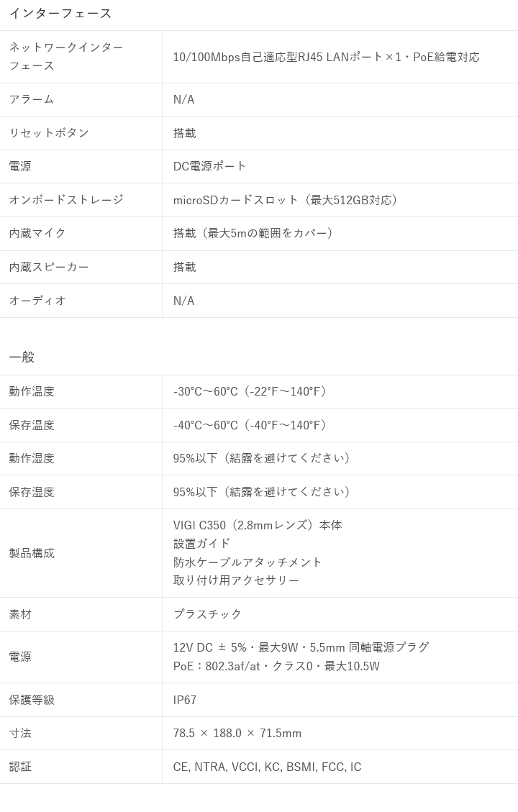This screenshot has width=518, height=812.
Task: Click the PoE 802.3af/at power text
Action: pos(276,666)
